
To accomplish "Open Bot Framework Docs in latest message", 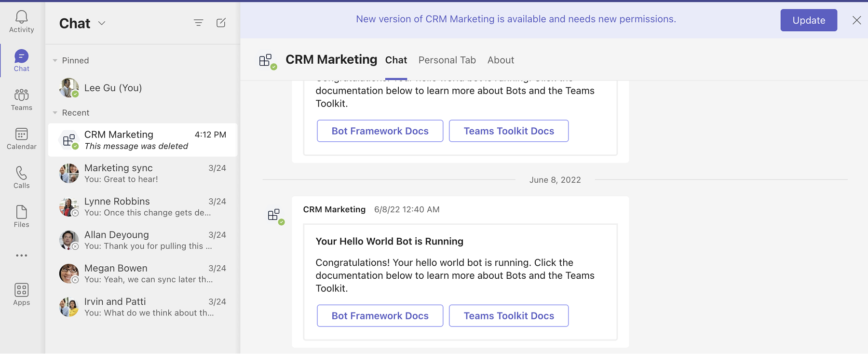I will click(x=380, y=316).
